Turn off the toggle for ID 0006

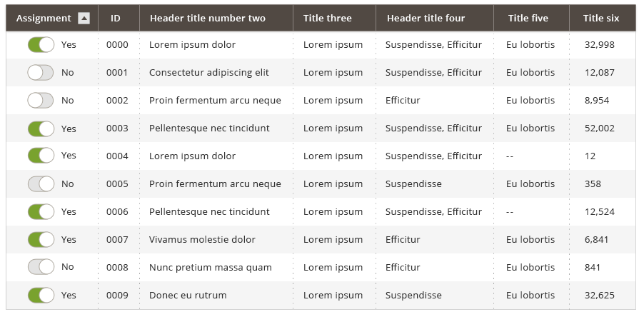coord(41,212)
